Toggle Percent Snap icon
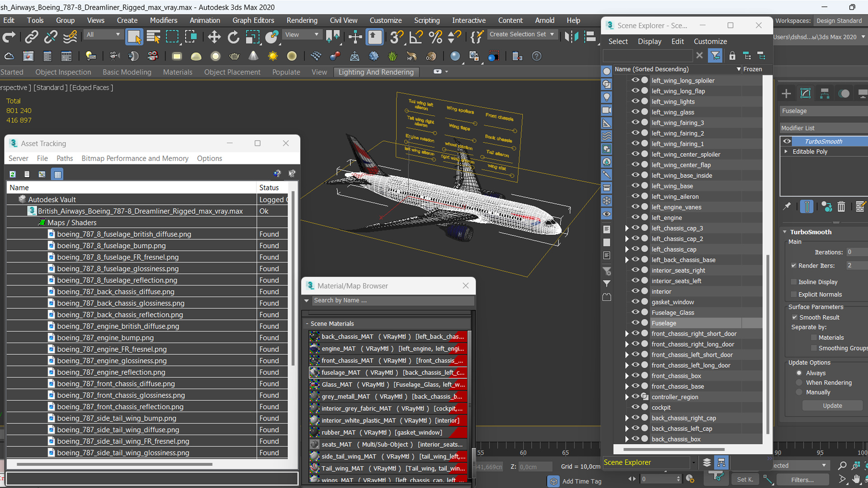This screenshot has height=488, width=868. coord(435,37)
